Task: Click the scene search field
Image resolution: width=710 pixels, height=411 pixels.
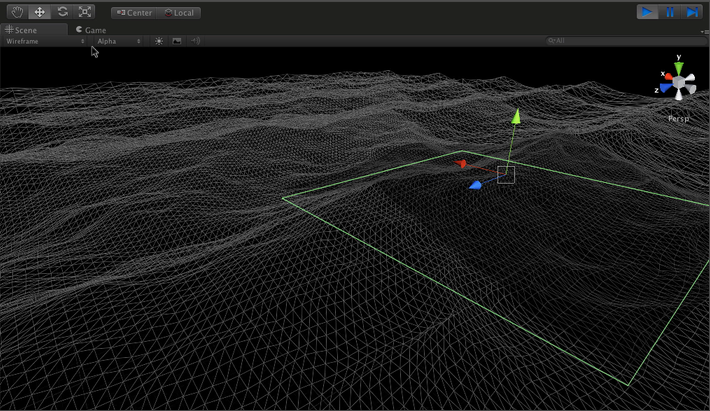Action: click(625, 41)
